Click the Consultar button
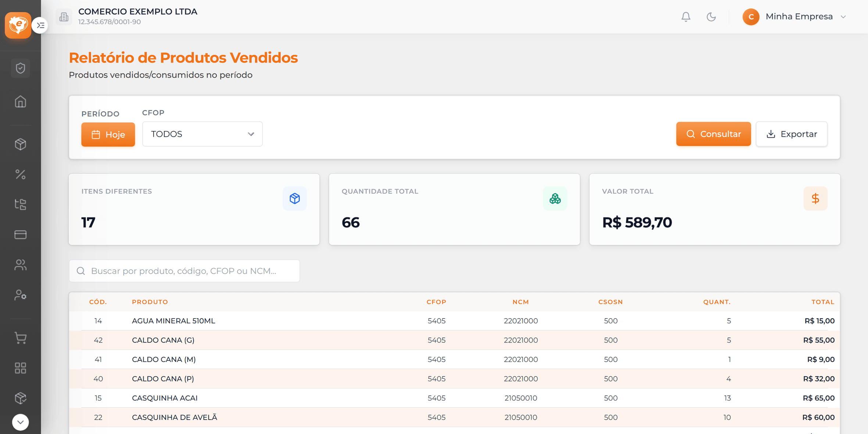 (713, 134)
